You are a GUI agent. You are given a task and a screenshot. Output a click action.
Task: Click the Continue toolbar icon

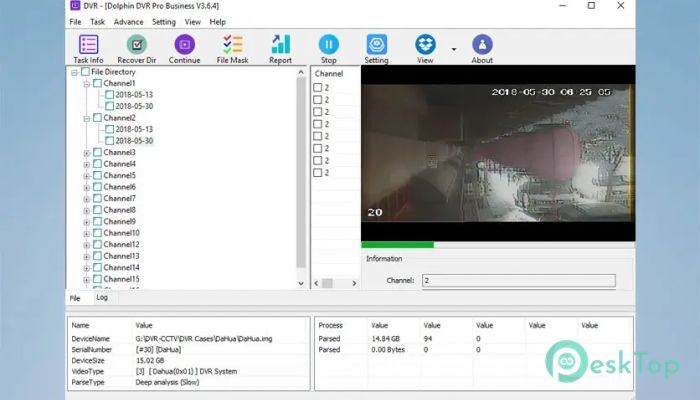184,49
